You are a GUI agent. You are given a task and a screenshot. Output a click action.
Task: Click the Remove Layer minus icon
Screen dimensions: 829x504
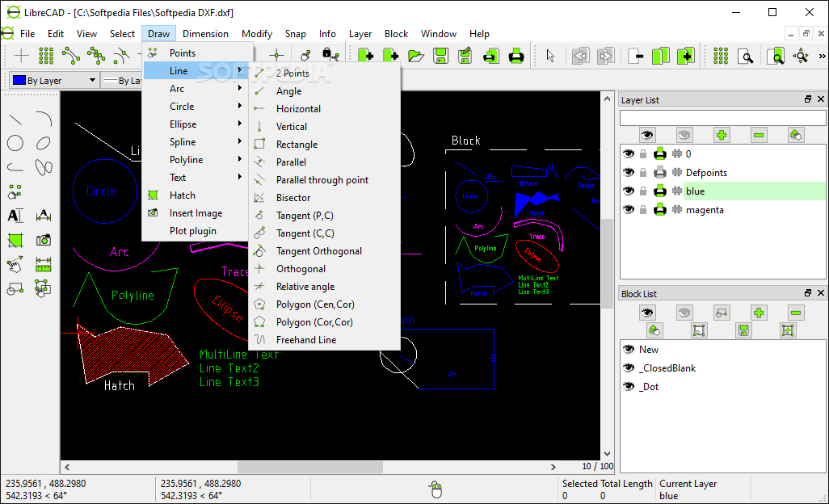[x=759, y=135]
